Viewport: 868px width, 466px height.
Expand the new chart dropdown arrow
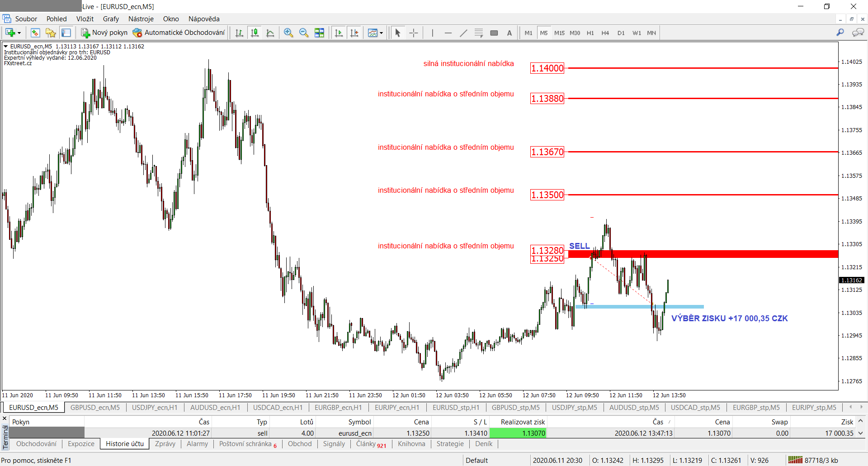pos(19,33)
